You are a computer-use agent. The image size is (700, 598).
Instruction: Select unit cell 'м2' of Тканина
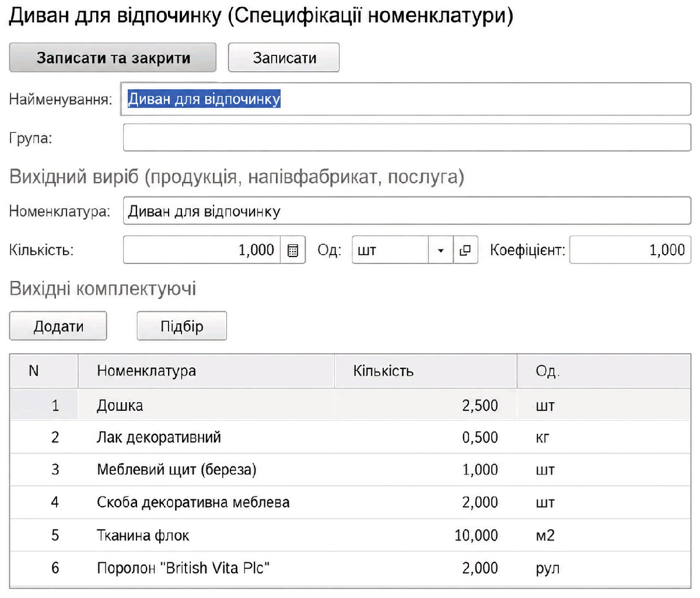[604, 535]
